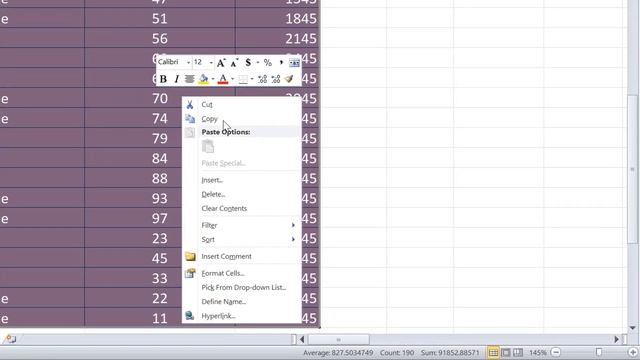640x360 pixels.
Task: Center align text via mini toolbar
Action: 189,79
